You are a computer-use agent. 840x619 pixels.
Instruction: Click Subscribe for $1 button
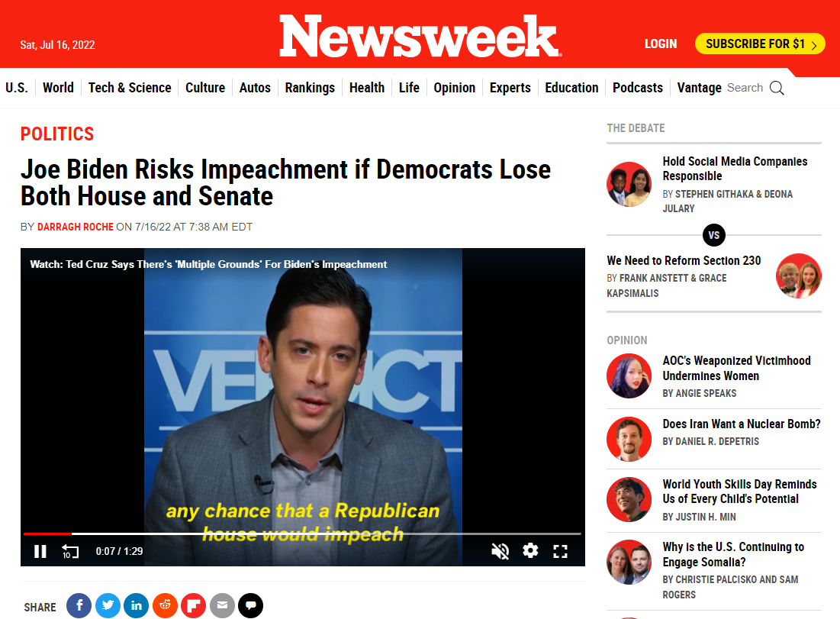[x=760, y=44]
